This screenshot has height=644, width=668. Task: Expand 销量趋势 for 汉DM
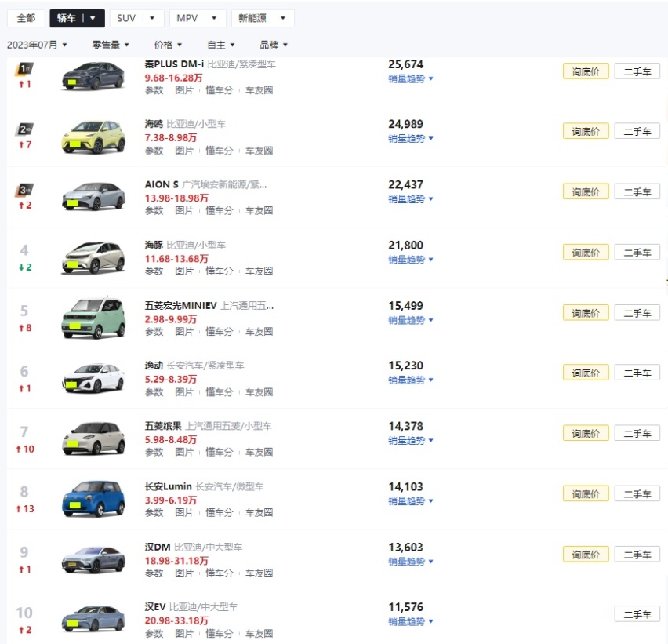(410, 562)
